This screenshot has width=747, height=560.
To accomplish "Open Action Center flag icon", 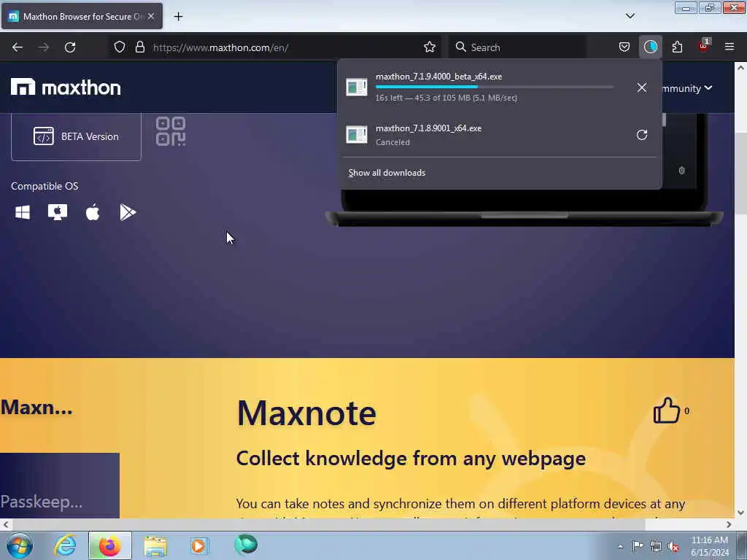I will click(x=638, y=545).
